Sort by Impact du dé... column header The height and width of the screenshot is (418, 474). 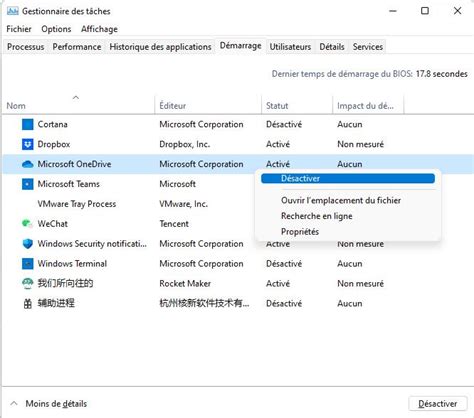(368, 106)
